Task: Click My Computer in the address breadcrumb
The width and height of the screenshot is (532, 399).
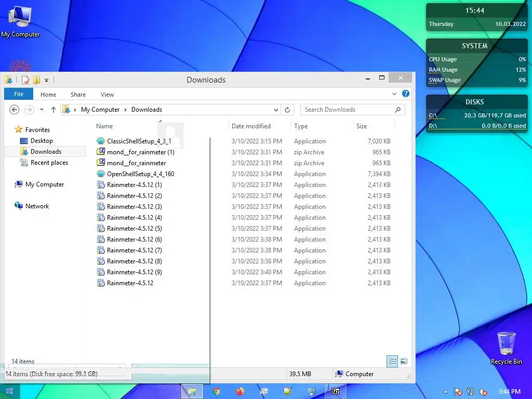Action: pyautogui.click(x=100, y=110)
